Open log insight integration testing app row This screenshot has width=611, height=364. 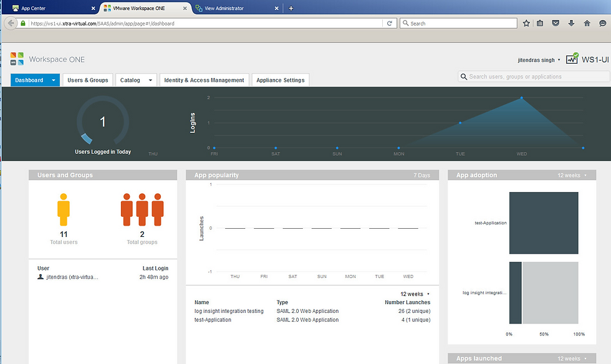(312, 311)
